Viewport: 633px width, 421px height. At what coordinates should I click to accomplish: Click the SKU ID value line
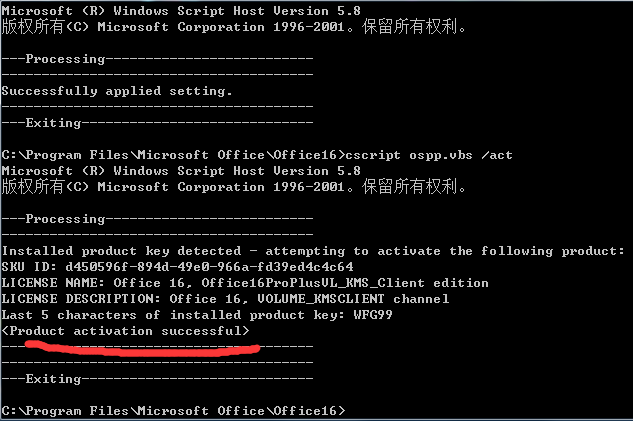[178, 267]
